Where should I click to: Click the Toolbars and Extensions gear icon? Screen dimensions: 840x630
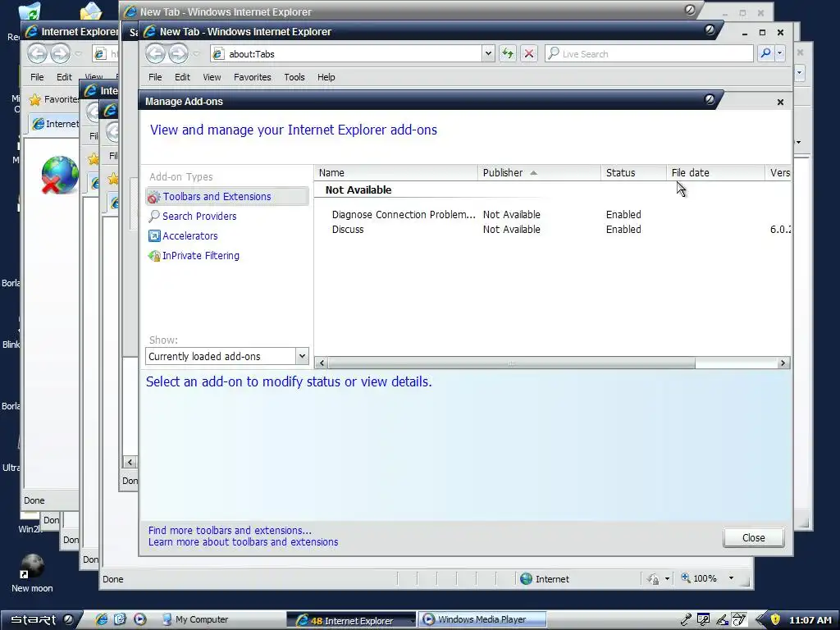coord(154,197)
